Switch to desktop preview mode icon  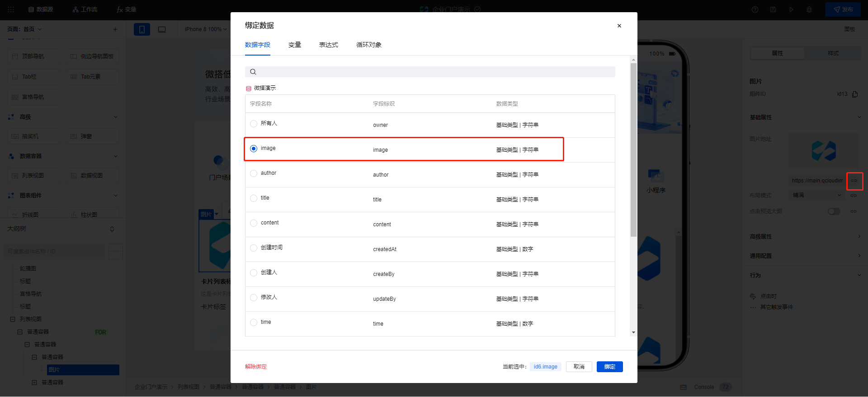(162, 29)
